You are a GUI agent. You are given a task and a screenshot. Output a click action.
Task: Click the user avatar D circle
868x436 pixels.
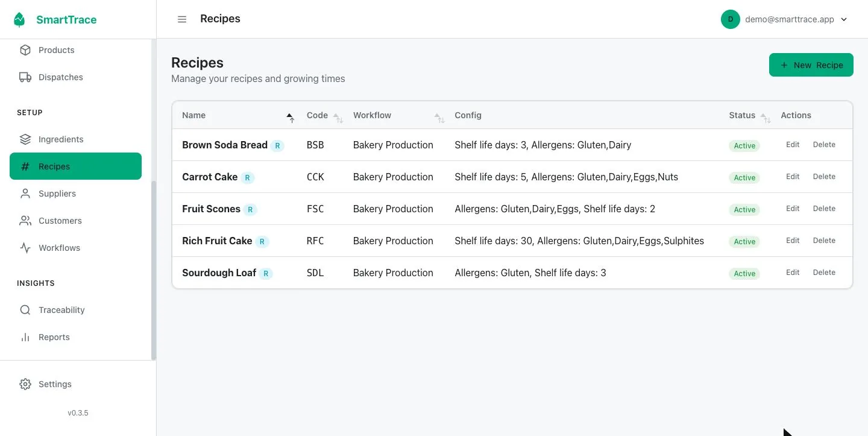(x=731, y=19)
